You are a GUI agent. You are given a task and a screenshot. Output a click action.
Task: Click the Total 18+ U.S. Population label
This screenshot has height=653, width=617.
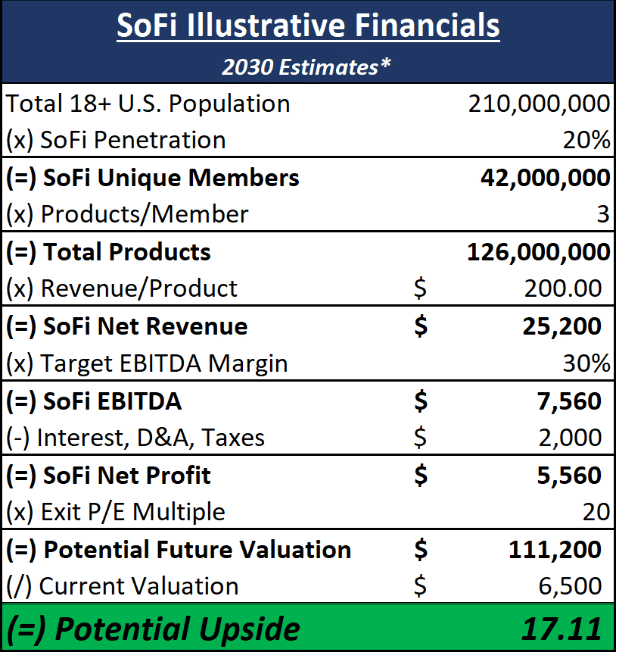[148, 103]
